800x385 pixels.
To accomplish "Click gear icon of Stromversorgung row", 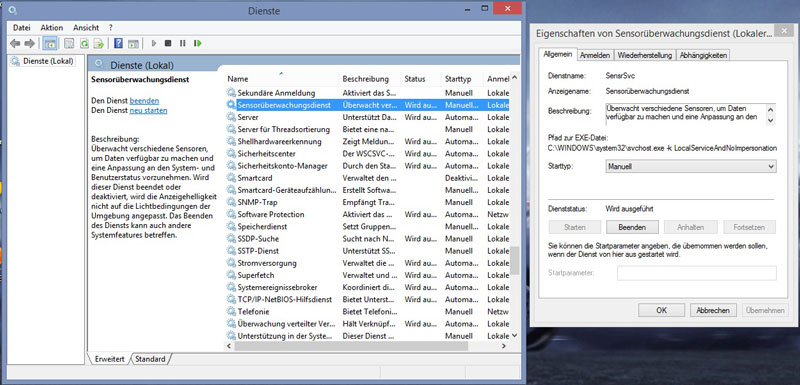I will pos(232,263).
